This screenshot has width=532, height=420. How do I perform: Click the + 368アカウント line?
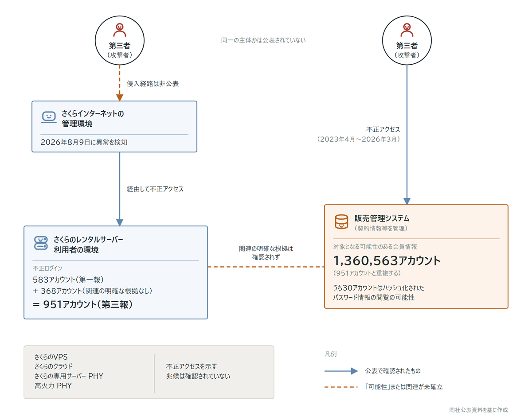pyautogui.click(x=93, y=291)
